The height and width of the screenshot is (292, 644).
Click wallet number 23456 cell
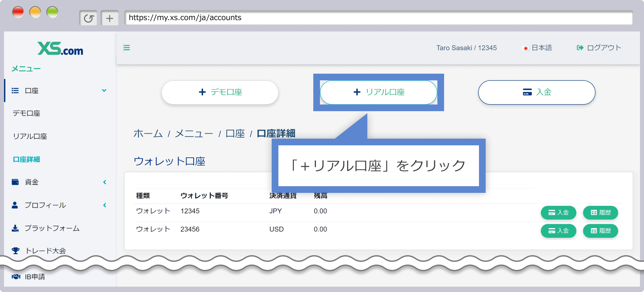click(190, 229)
